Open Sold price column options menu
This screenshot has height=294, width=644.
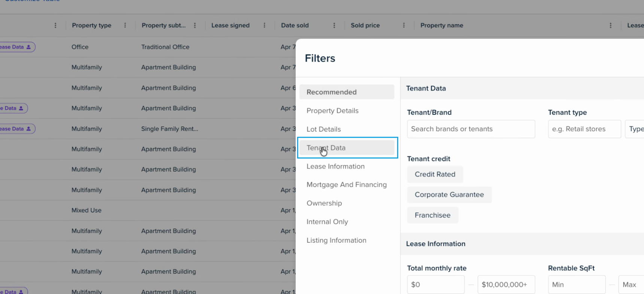[x=404, y=25]
